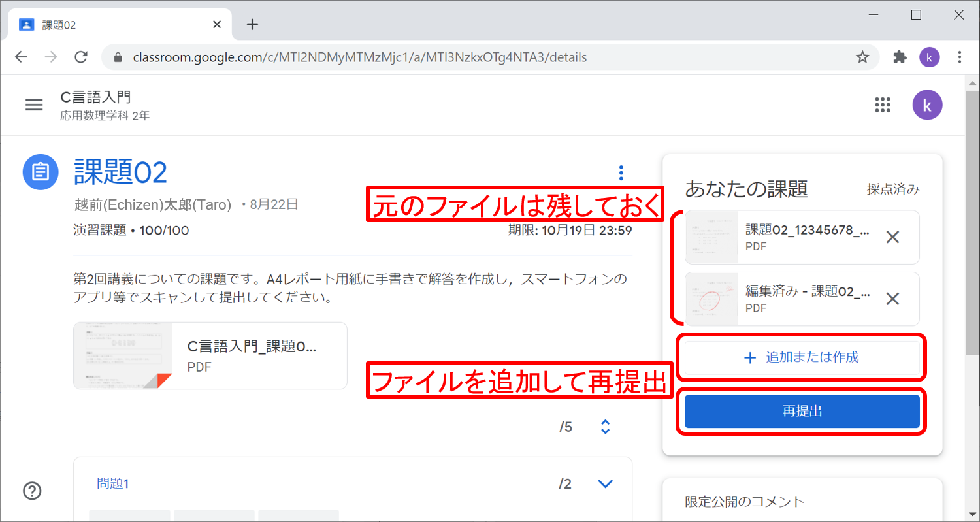The width and height of the screenshot is (980, 522).
Task: Open the three-dot menu beside 課題02 title
Action: pos(621,172)
